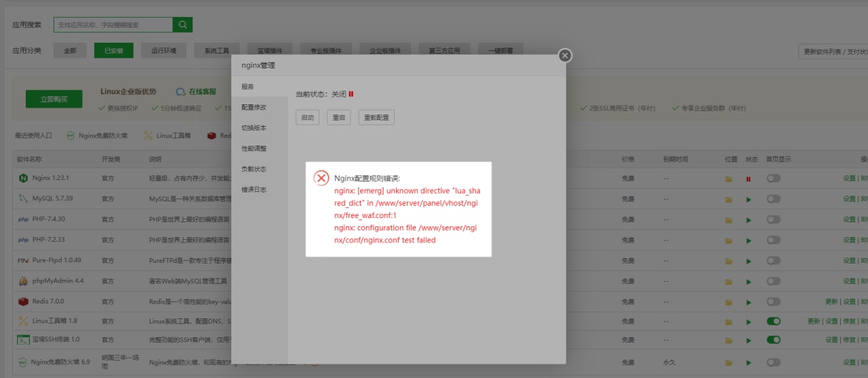This screenshot has width=868, height=378.
Task: Click the running status icon for phpMyAdmin
Action: coord(749,281)
